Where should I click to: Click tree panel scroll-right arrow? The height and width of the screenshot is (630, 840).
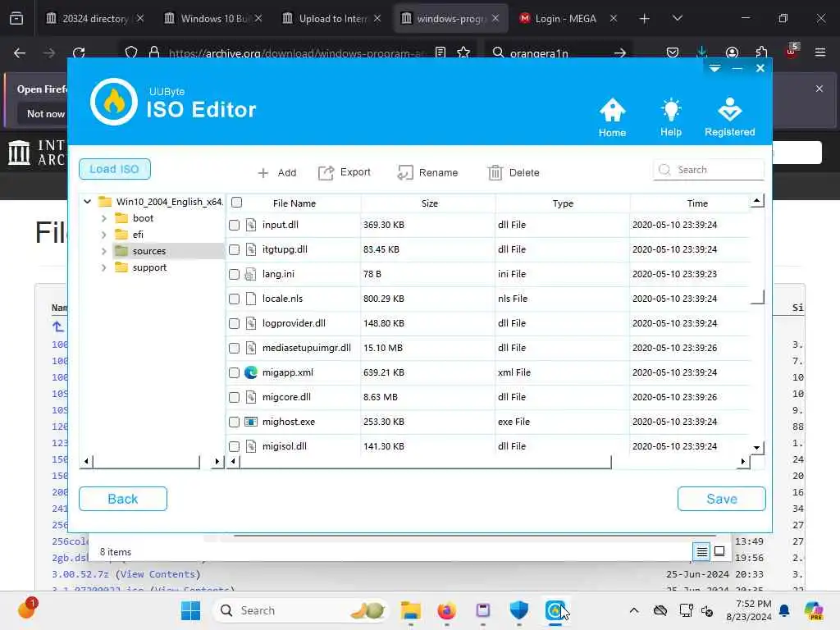coord(217,461)
